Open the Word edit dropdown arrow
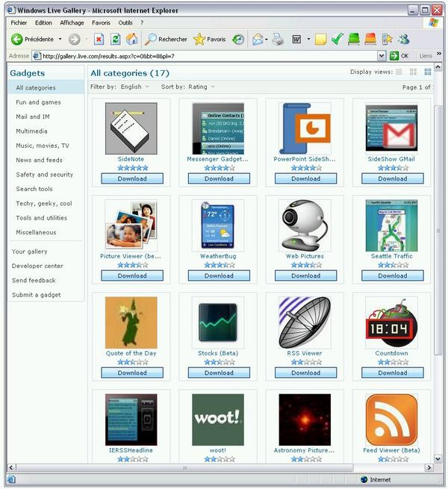The width and height of the screenshot is (448, 489). coord(308,40)
